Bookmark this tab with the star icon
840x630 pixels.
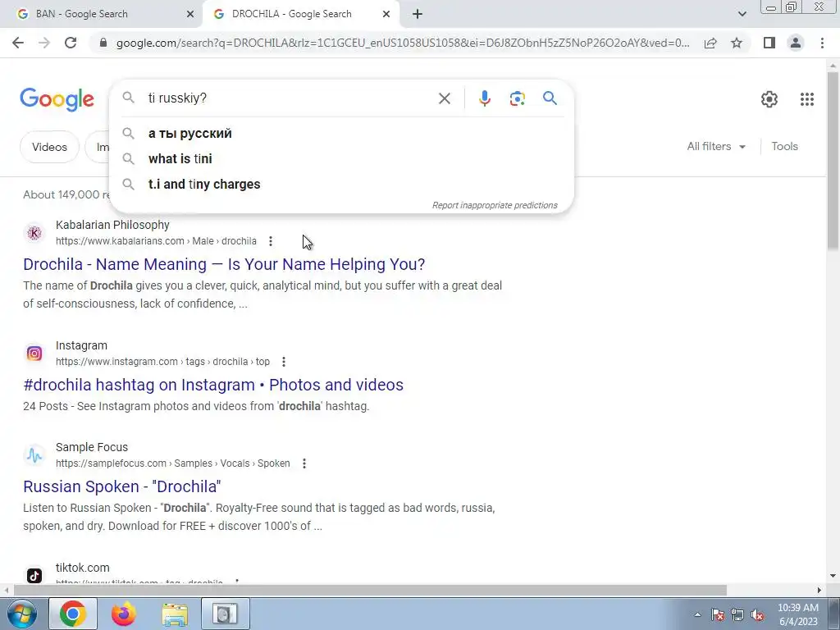tap(737, 43)
